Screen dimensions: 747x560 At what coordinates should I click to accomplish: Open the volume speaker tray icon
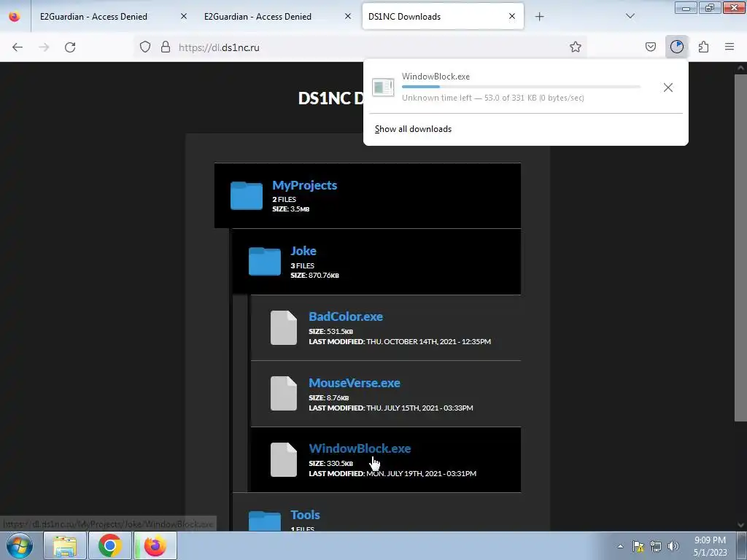pyautogui.click(x=673, y=546)
